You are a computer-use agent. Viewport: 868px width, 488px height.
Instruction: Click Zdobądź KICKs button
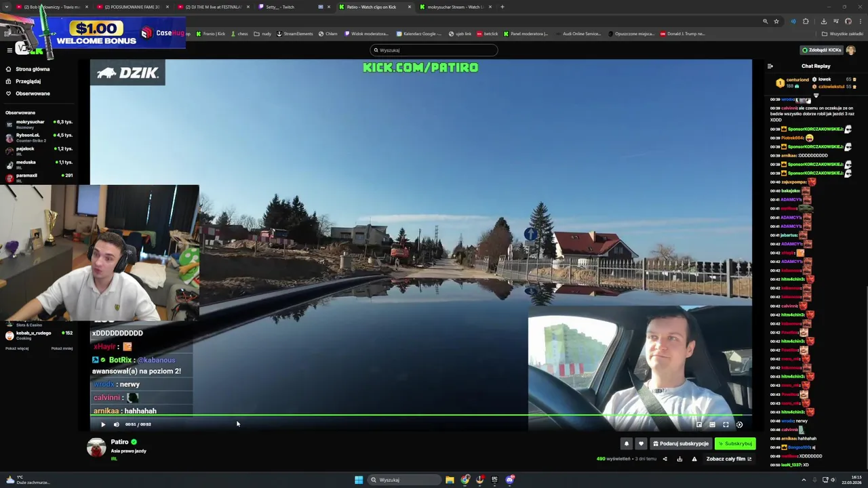click(821, 50)
